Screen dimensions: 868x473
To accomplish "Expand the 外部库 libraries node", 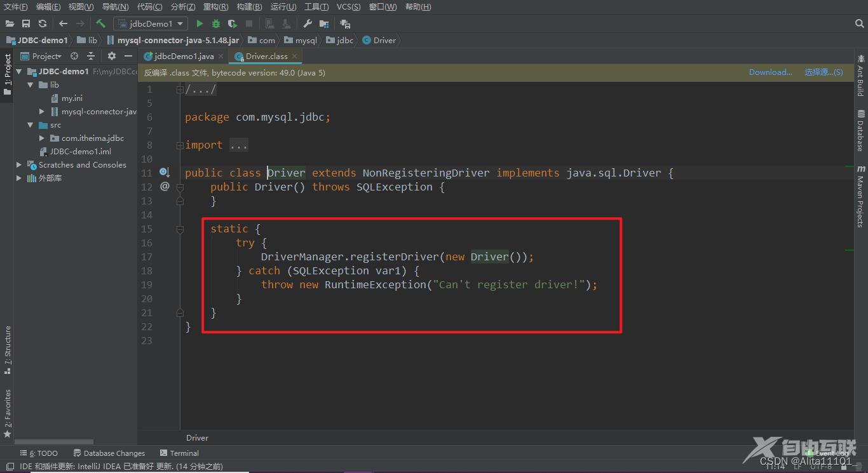I will [19, 178].
